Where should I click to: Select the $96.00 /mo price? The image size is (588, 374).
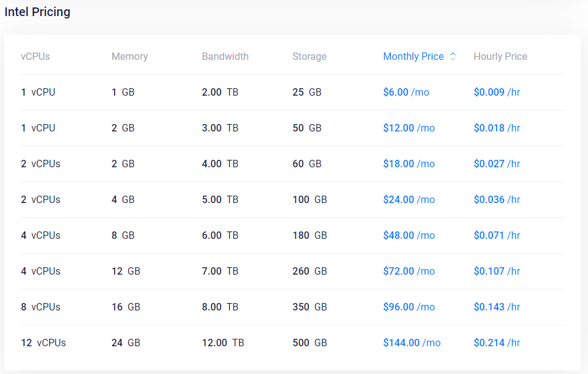[x=409, y=307]
